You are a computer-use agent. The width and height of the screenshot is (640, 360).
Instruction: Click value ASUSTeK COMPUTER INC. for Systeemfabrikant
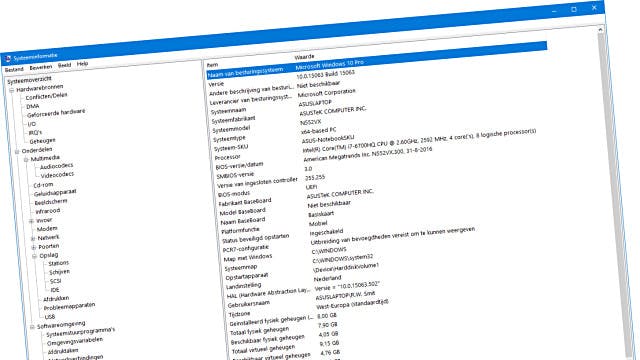(x=333, y=111)
